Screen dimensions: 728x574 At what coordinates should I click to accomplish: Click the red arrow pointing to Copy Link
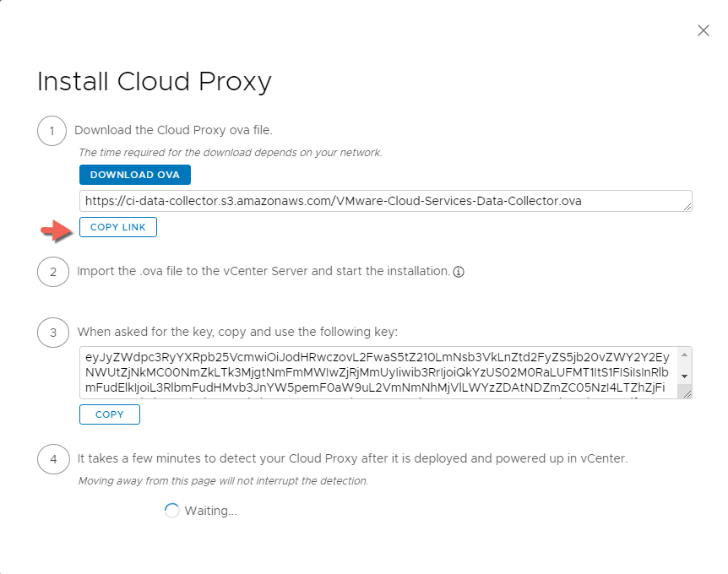pyautogui.click(x=56, y=229)
